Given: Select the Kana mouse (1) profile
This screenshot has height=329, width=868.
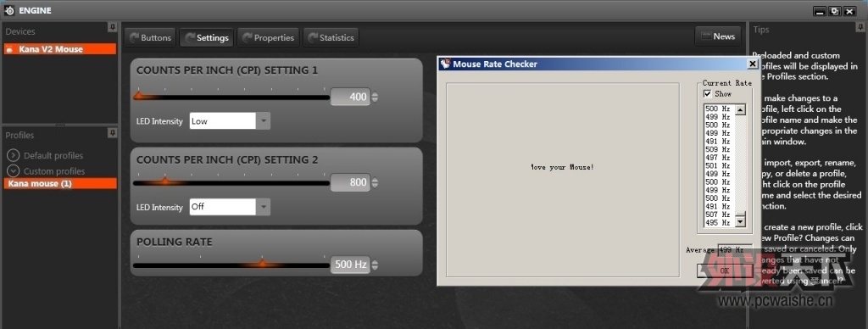Looking at the screenshot, I should tap(60, 183).
